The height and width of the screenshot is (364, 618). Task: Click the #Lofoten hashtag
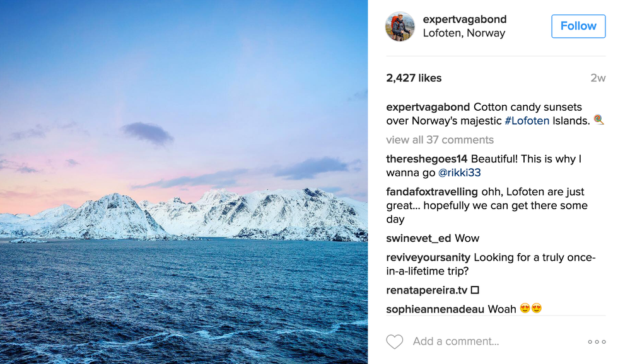527,121
